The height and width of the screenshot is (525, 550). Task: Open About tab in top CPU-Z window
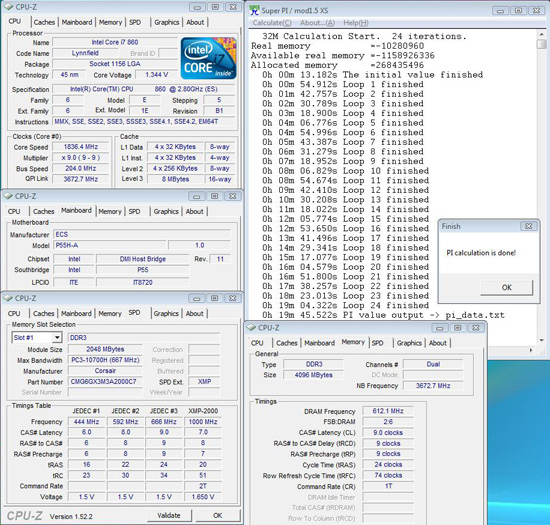tap(195, 22)
